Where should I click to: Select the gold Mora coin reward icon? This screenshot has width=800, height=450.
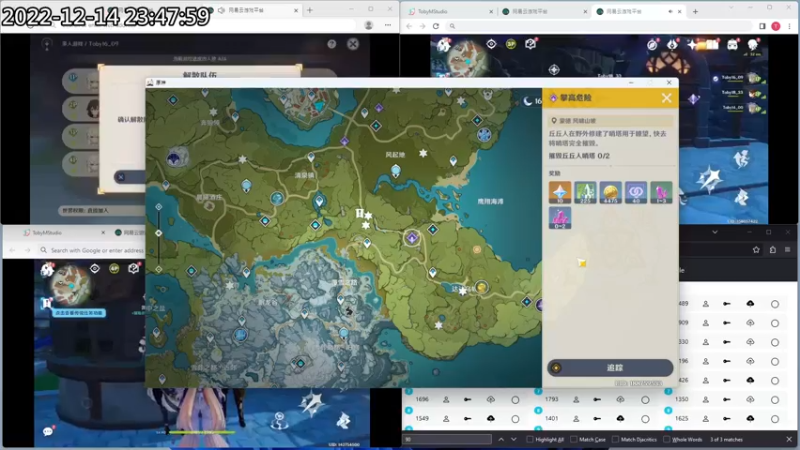(x=610, y=192)
